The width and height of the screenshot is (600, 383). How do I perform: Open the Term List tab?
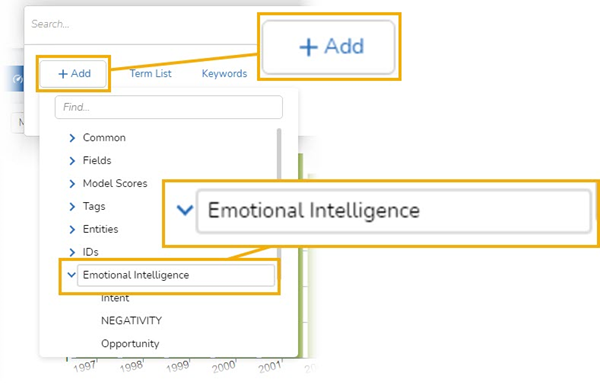[150, 73]
